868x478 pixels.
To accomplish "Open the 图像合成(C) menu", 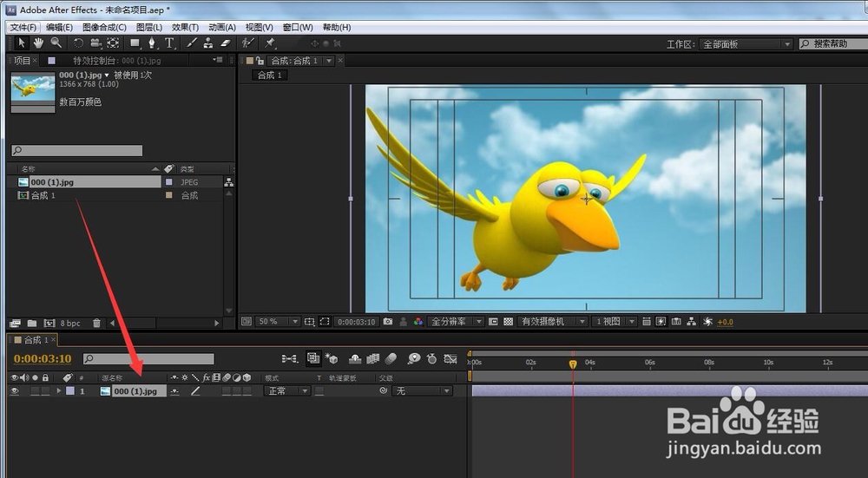I will pyautogui.click(x=105, y=27).
